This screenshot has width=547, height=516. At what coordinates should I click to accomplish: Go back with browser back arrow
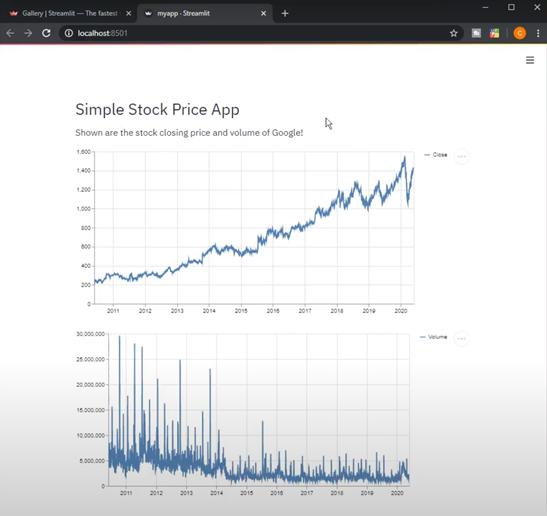tap(10, 33)
